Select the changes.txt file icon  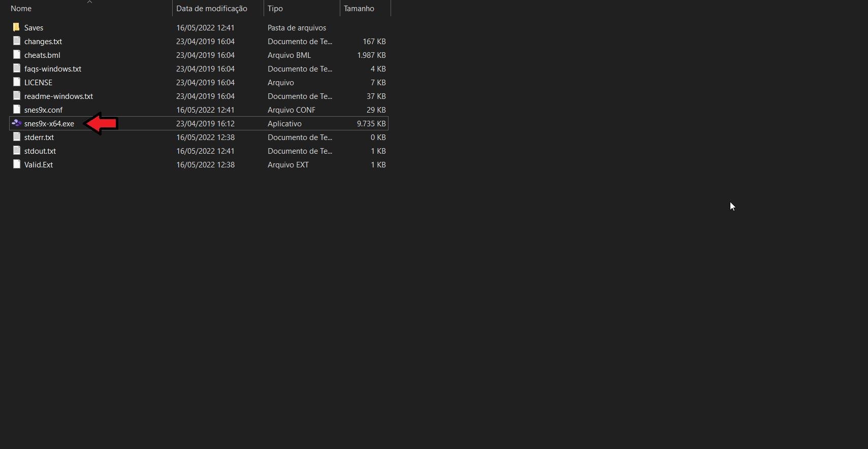(x=16, y=41)
